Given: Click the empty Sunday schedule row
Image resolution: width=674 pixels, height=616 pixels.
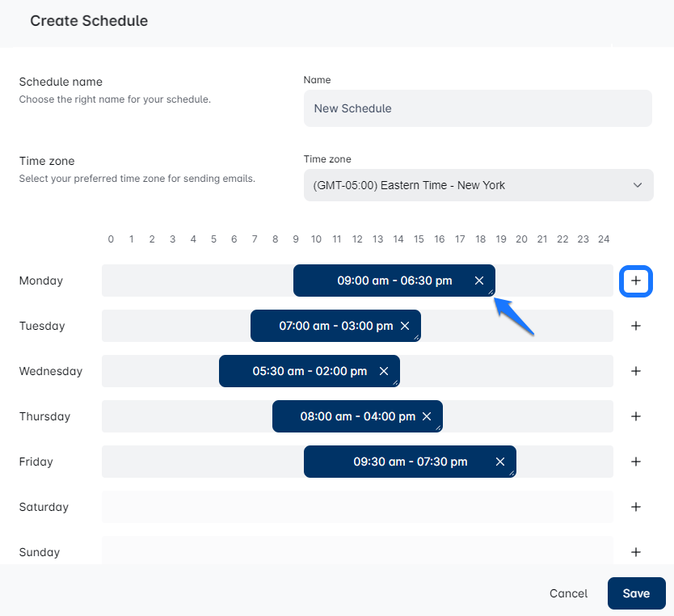Looking at the screenshot, I should pos(357,551).
